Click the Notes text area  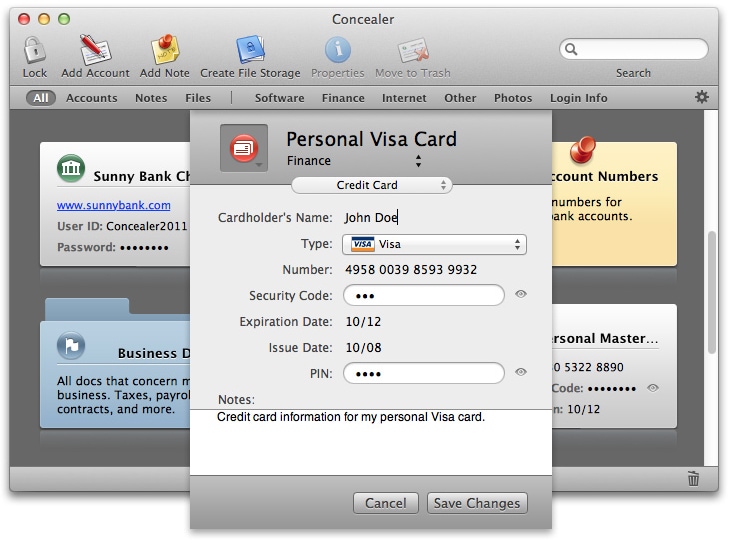click(371, 442)
